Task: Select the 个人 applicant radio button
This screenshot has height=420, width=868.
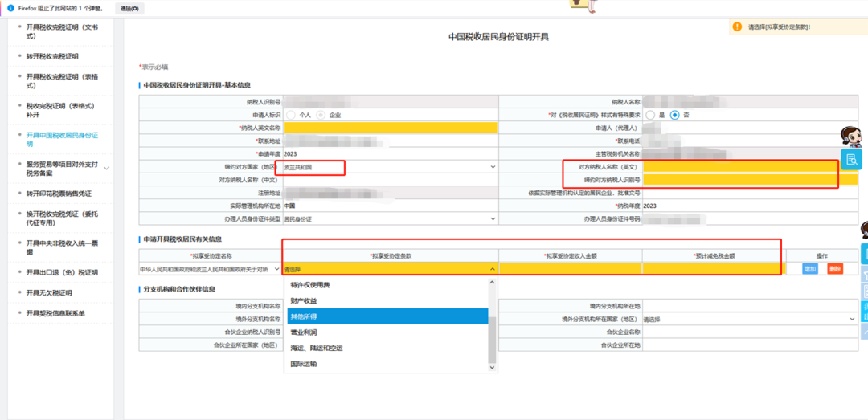Action: [291, 115]
